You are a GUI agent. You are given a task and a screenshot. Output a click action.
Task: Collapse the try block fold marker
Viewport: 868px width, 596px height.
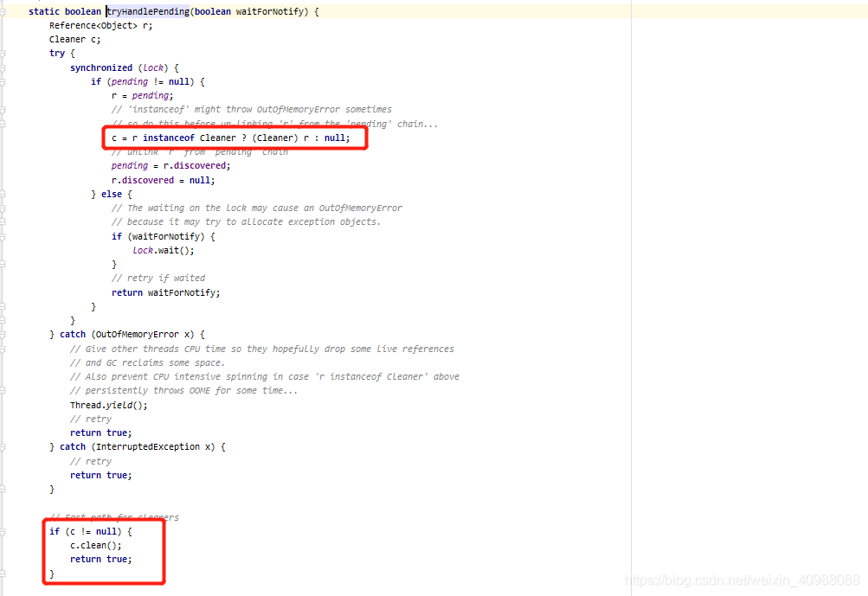(x=3, y=54)
